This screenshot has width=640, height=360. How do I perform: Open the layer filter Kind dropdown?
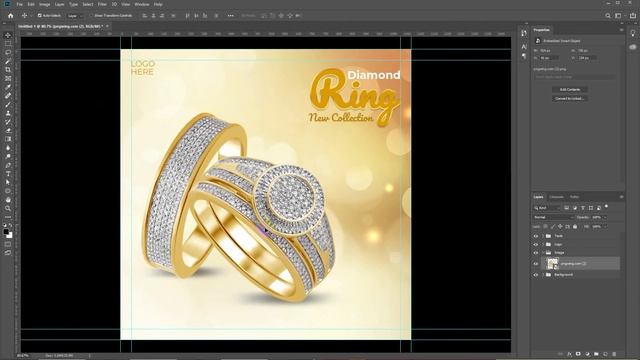click(x=547, y=208)
